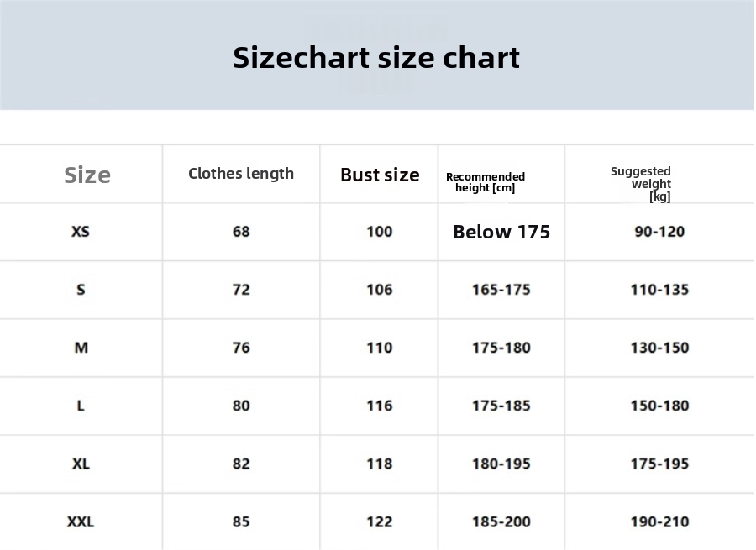This screenshot has height=550, width=756.
Task: Select the 90-120 weight cell
Action: pyautogui.click(x=659, y=232)
